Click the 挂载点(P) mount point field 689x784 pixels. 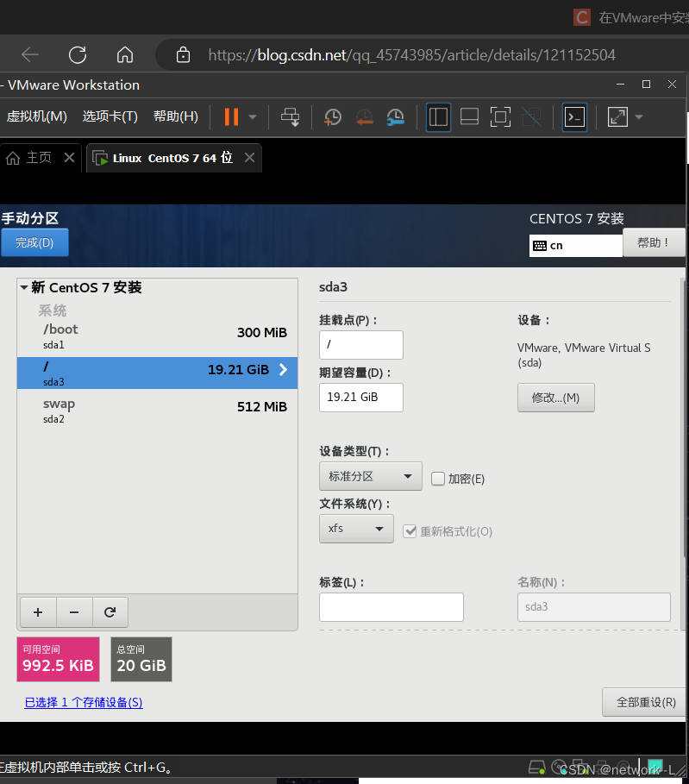point(361,344)
